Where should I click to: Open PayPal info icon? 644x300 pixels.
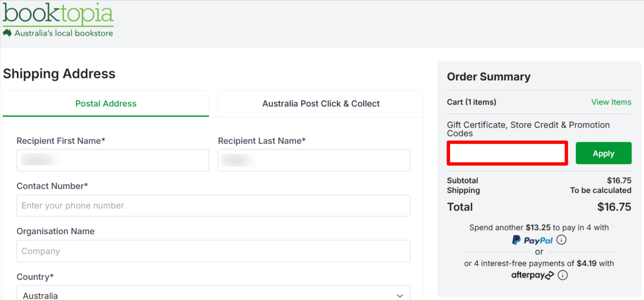(561, 240)
